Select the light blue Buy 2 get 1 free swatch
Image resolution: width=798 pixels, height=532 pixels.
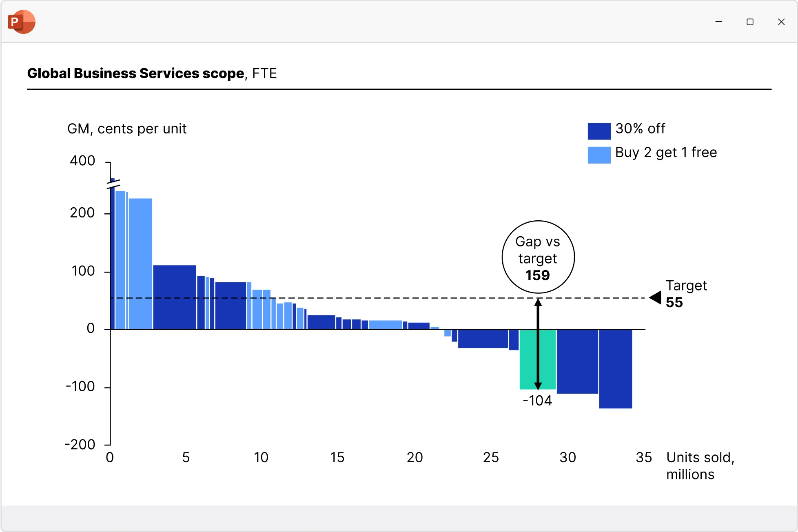coord(599,155)
